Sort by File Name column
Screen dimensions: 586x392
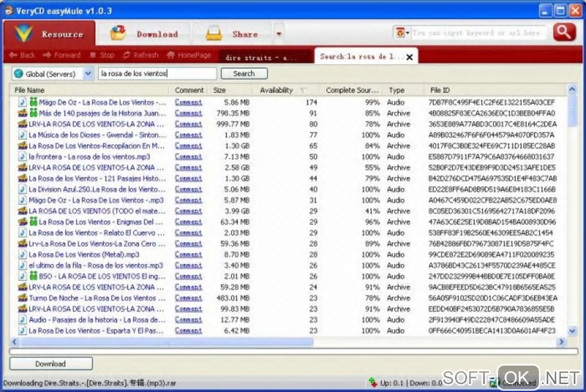90,90
